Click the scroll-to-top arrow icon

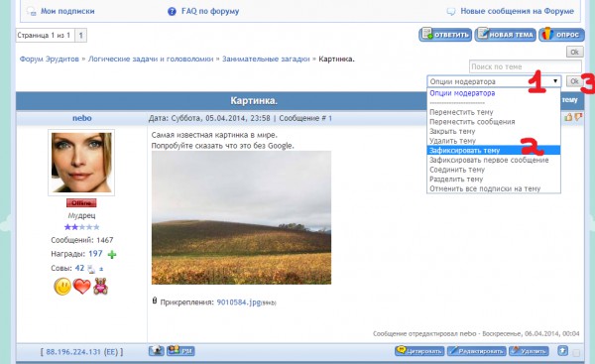562,351
